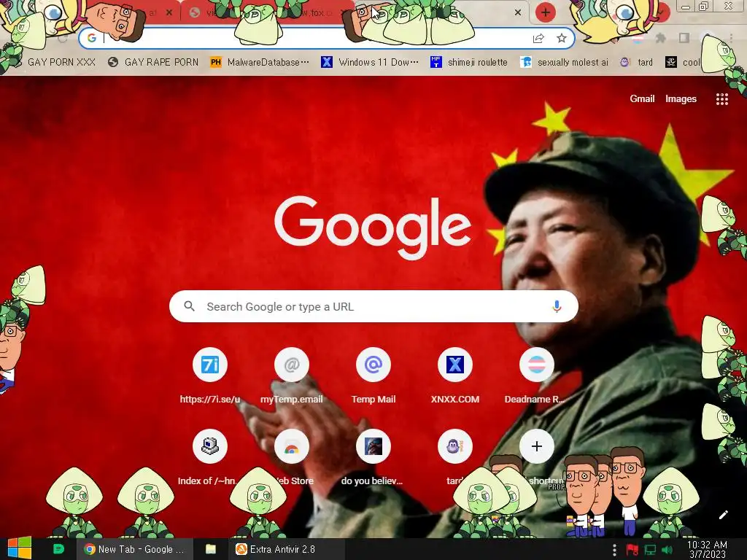
Task: Close the first browser tab
Action: [169, 13]
